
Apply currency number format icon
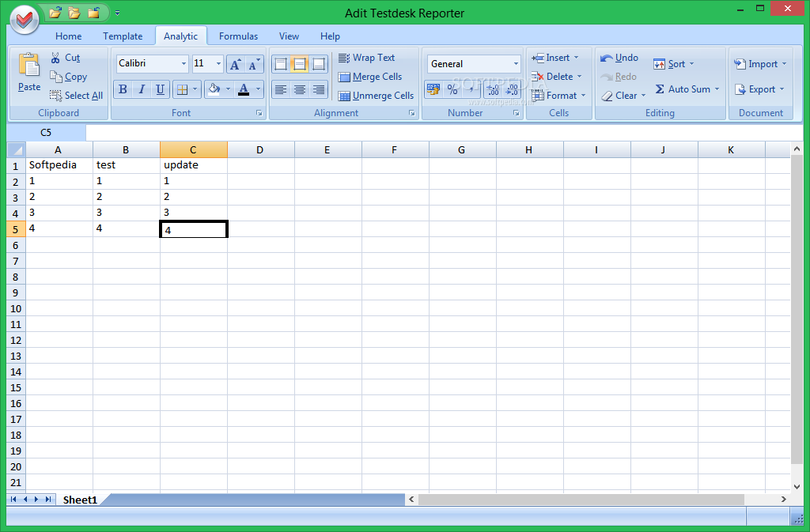tap(433, 89)
